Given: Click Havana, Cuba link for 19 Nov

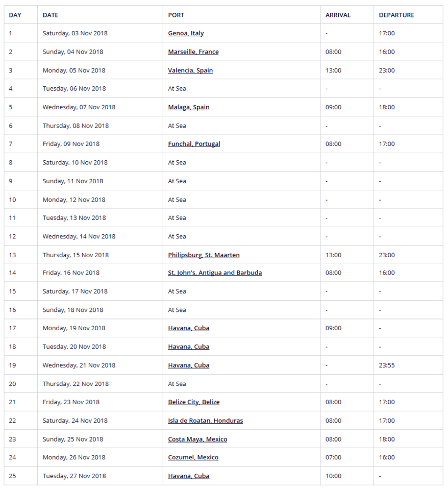Looking at the screenshot, I should click(x=188, y=328).
